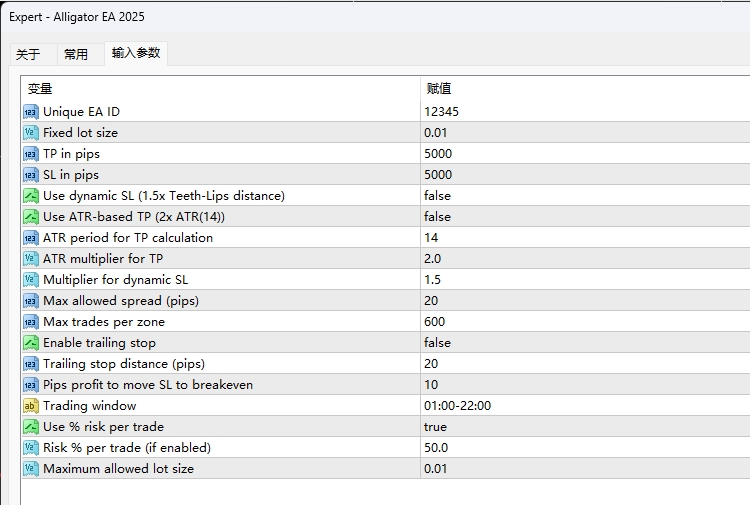This screenshot has height=505, width=750.
Task: Click the double icon beside Maximum allowed lot size
Action: 31,469
